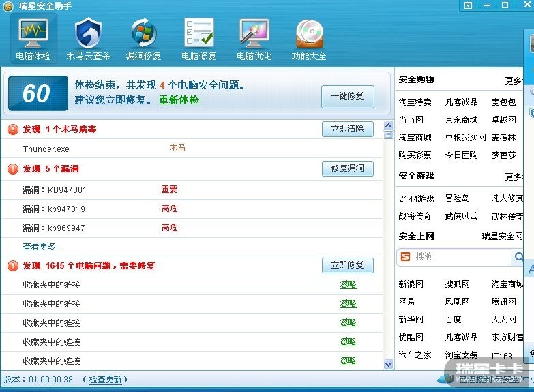
Task: Select the Thunder.exe trojan row
Action: [192, 149]
